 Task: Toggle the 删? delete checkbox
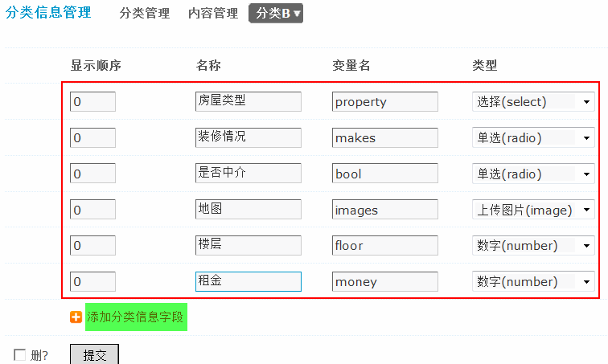coord(19,355)
